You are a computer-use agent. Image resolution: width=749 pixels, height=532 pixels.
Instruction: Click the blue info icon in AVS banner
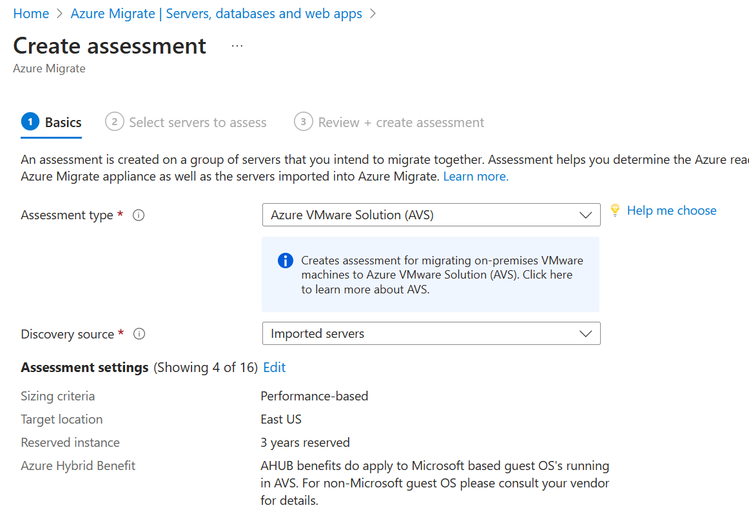tap(285, 260)
